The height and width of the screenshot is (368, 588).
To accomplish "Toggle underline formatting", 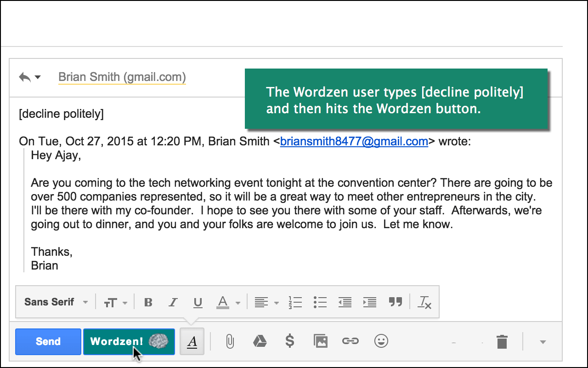I will 198,302.
